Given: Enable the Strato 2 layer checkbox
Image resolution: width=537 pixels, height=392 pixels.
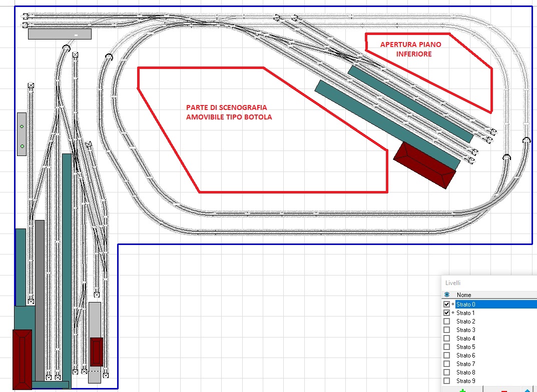Looking at the screenshot, I should coord(446,321).
